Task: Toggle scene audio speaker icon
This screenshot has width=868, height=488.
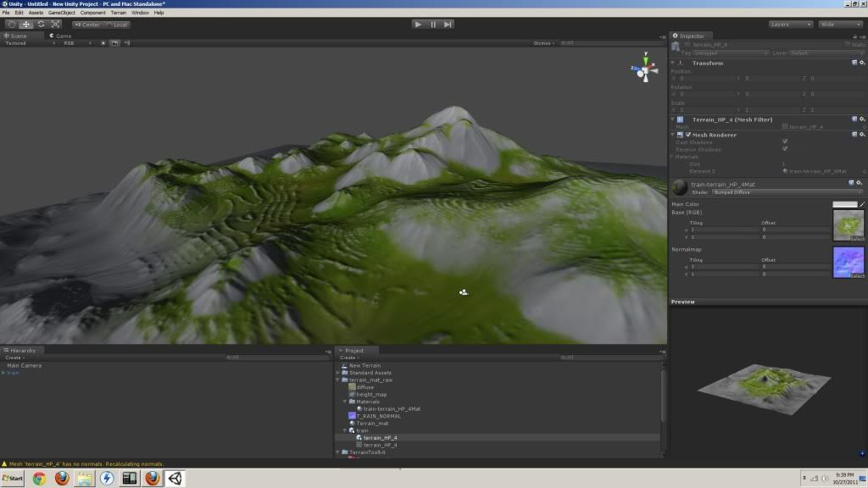Action: 127,43
